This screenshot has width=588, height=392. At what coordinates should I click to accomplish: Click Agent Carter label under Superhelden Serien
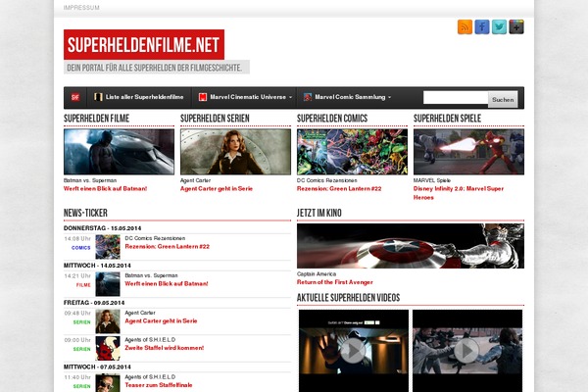pos(195,180)
